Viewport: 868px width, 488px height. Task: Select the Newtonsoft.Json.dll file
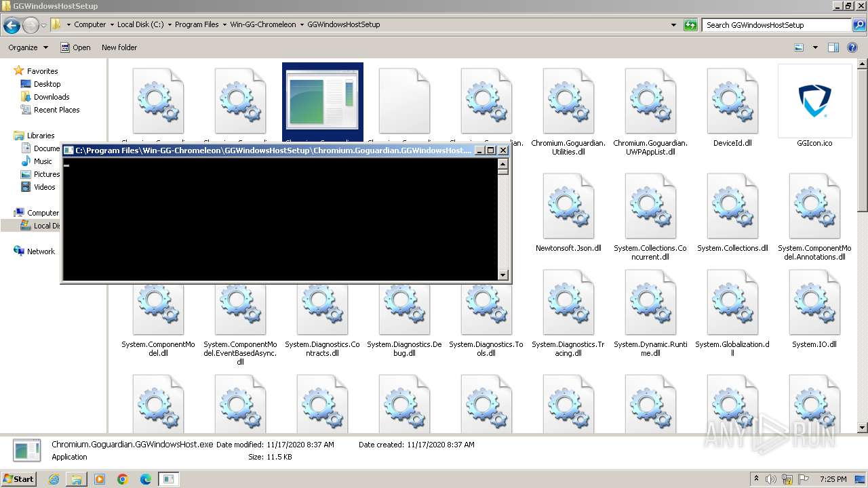(x=568, y=213)
